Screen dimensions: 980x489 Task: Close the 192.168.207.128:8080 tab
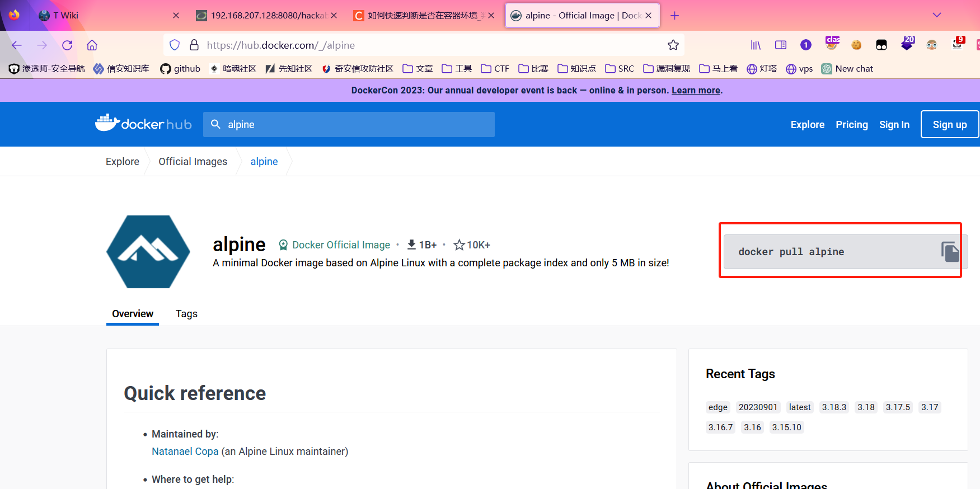pos(334,16)
